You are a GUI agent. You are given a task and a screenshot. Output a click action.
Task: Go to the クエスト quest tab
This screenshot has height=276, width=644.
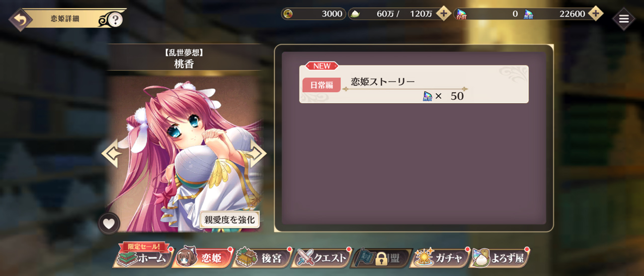[321, 258]
